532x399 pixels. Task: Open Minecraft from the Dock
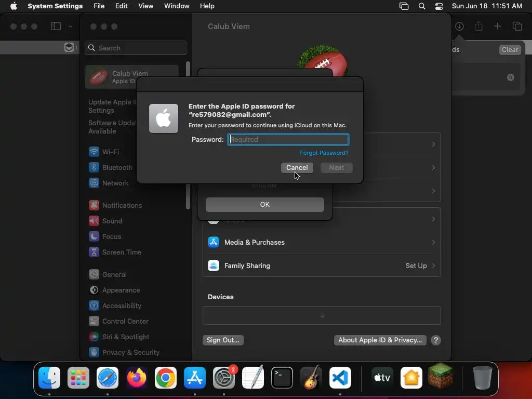(x=441, y=376)
